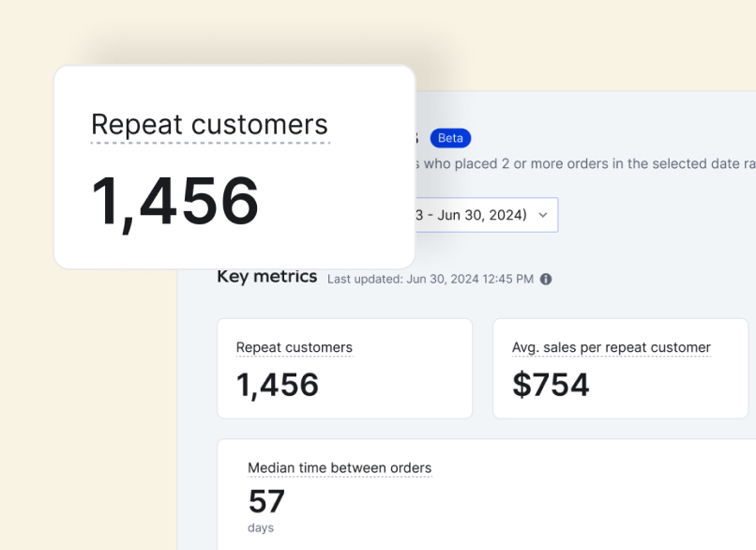This screenshot has width=756, height=550.
Task: Click the enlarged 1,456 figure in the popup card
Action: click(x=174, y=201)
